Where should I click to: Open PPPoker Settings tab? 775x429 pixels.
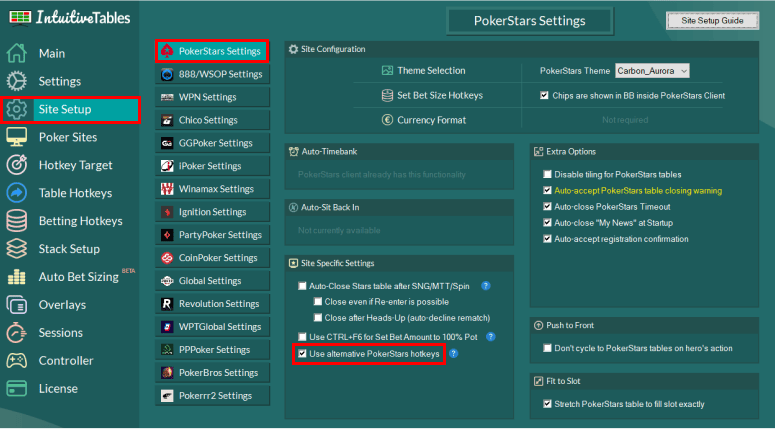coord(213,349)
